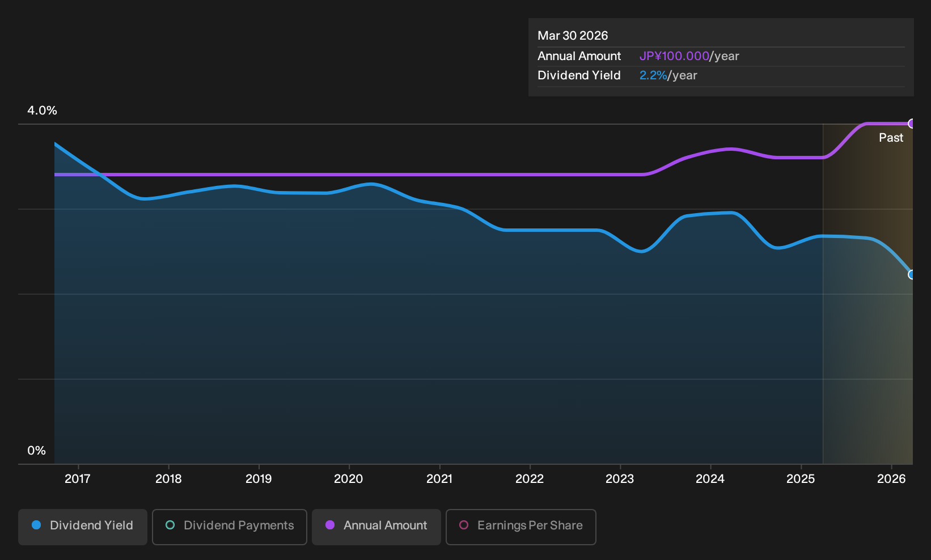931x560 pixels.
Task: Toggle the Dividend Yield legend button
Action: (83, 527)
